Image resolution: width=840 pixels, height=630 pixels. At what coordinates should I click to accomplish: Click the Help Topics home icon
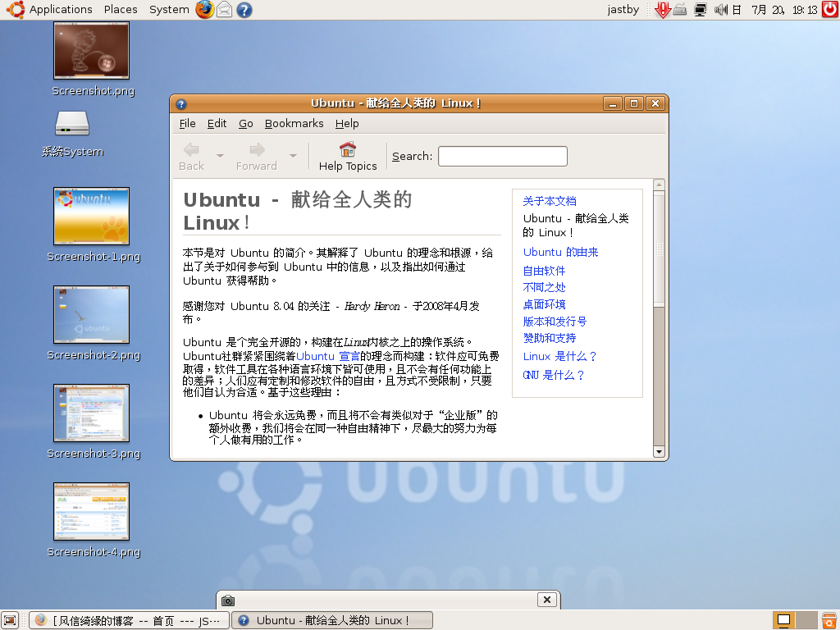click(x=348, y=149)
